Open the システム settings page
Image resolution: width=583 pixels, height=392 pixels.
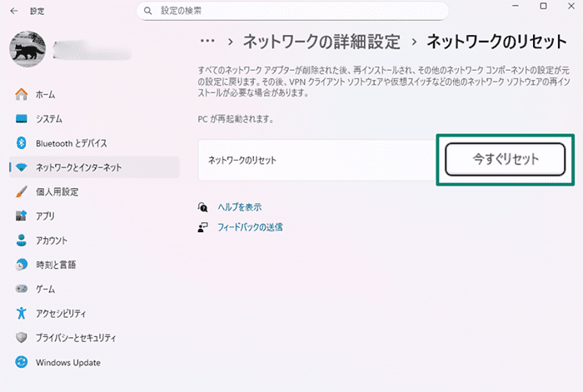click(94, 119)
